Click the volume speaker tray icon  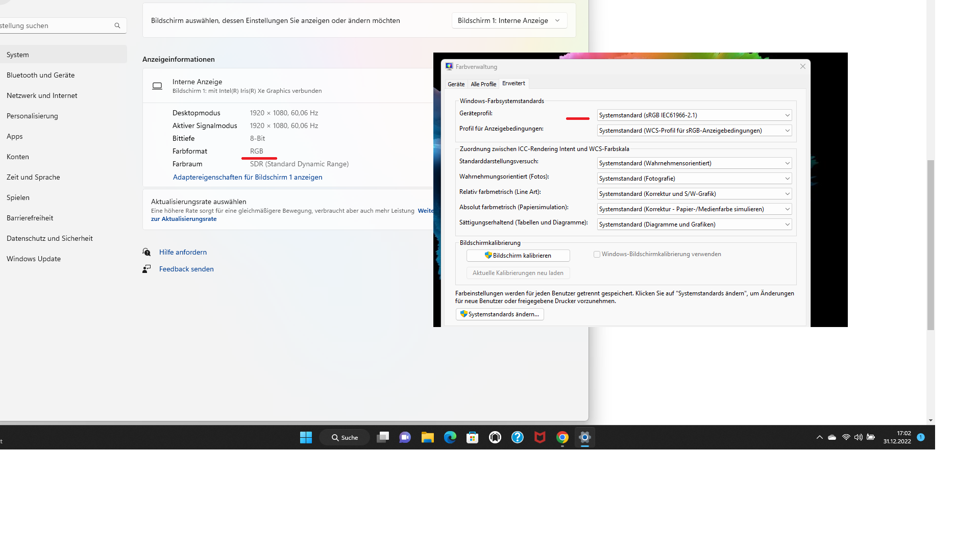(858, 437)
